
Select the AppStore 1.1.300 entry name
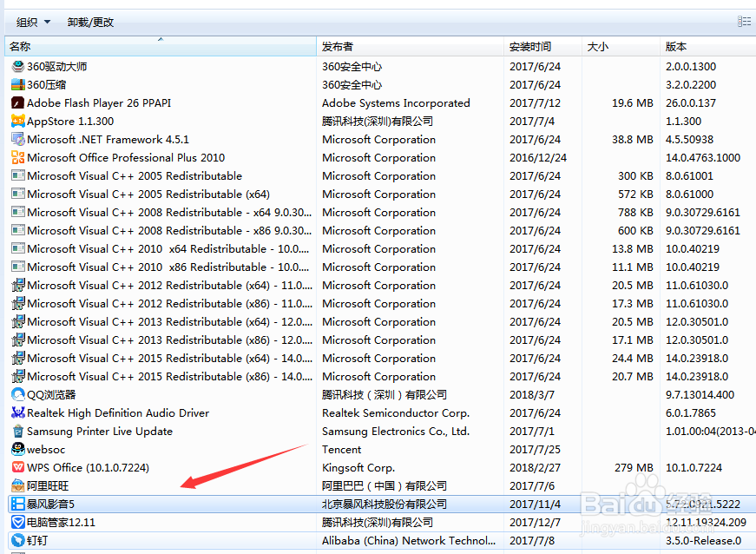click(70, 122)
